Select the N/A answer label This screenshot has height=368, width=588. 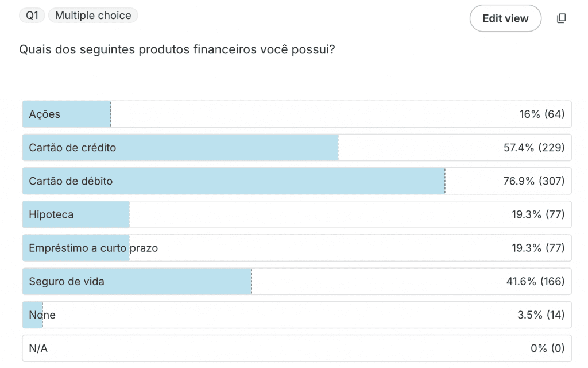(x=39, y=348)
